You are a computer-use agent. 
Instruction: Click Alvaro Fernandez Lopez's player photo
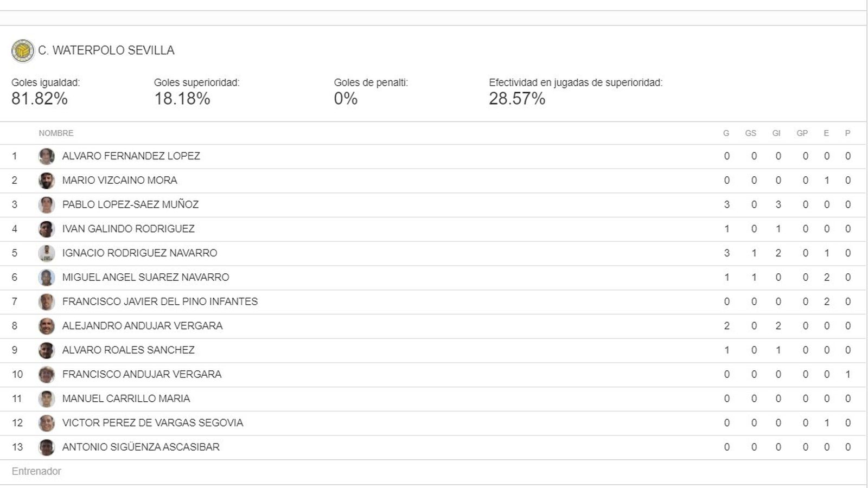coord(47,157)
